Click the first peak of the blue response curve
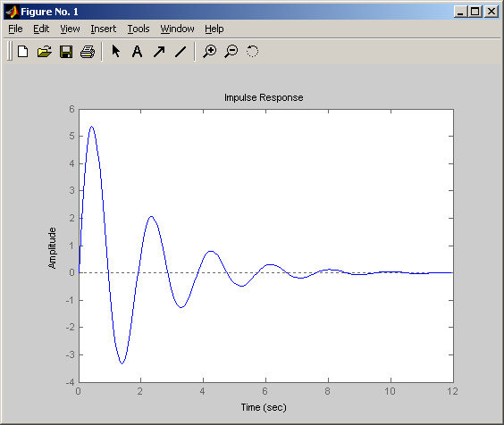 pos(92,127)
